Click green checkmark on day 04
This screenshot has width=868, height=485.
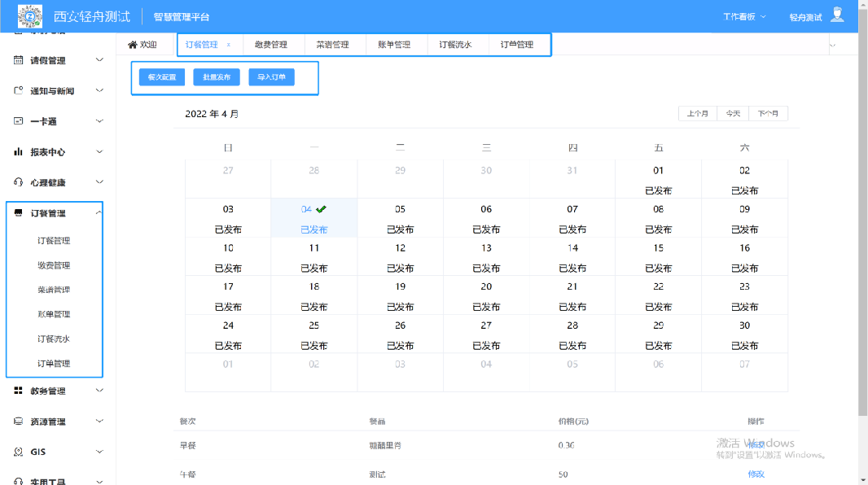tap(321, 209)
